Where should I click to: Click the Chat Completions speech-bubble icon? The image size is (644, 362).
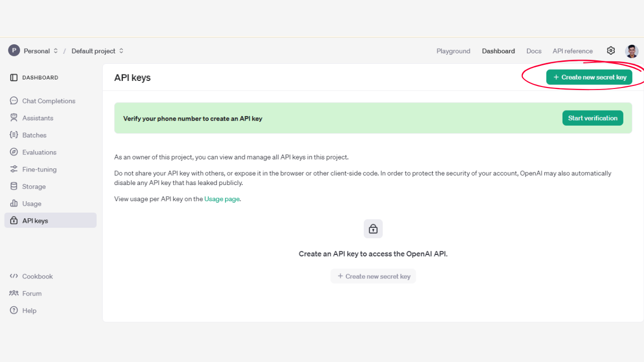(x=14, y=101)
